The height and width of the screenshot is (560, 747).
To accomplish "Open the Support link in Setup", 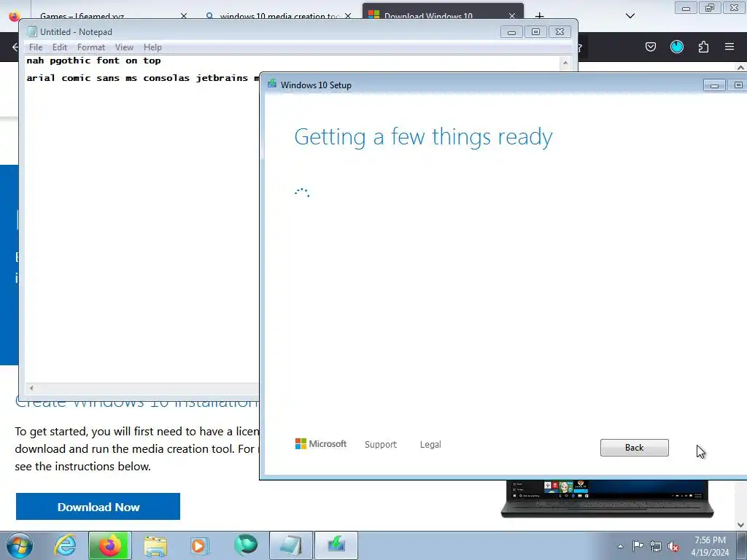I will pyautogui.click(x=380, y=444).
